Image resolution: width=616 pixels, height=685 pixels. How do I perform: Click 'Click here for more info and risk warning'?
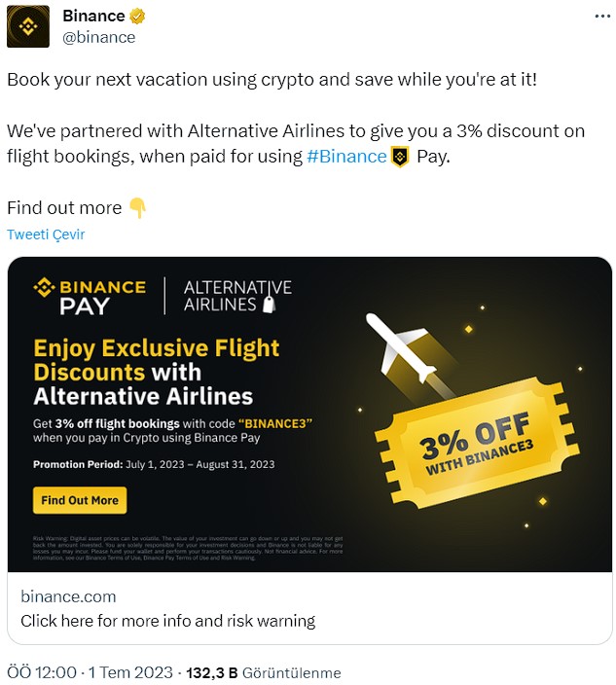[x=168, y=621]
